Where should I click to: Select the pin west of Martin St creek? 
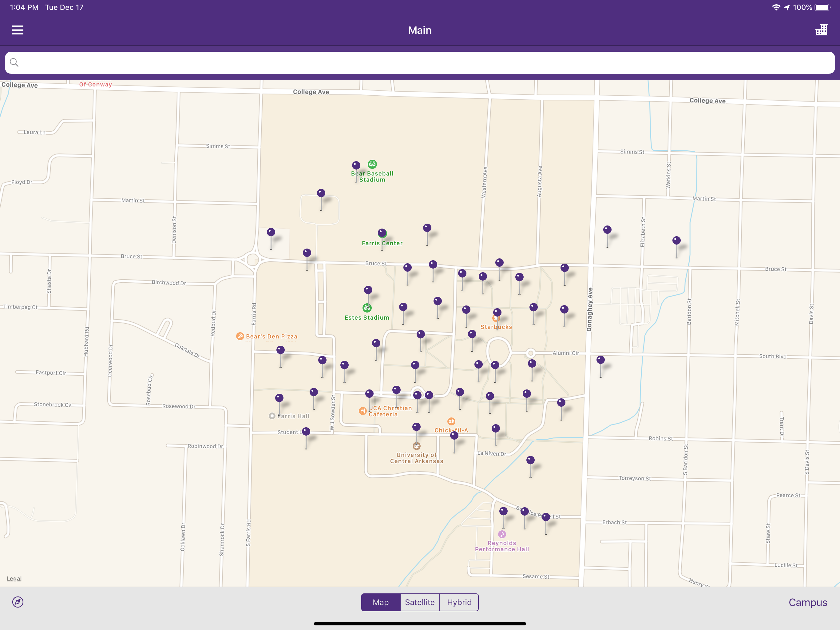676,241
